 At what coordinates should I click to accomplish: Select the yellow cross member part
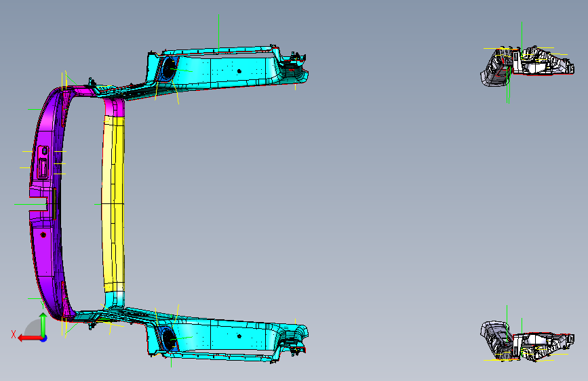pos(113,204)
